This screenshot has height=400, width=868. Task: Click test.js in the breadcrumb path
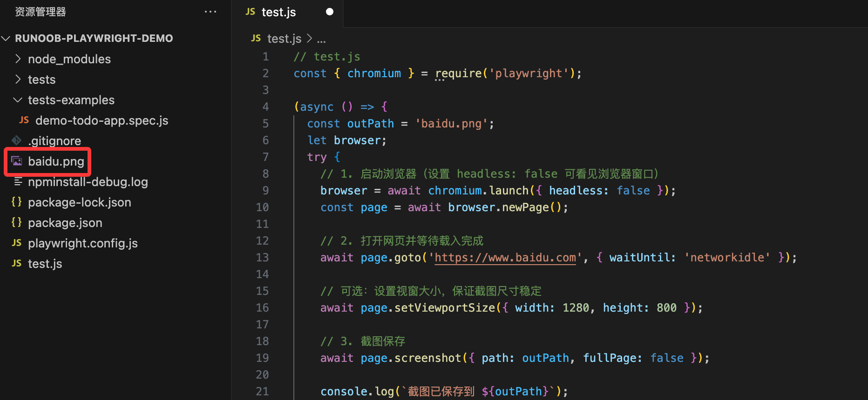point(284,39)
